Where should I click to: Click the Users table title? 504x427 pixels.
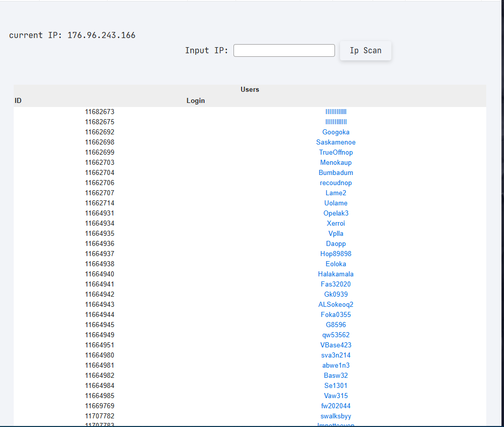point(250,90)
